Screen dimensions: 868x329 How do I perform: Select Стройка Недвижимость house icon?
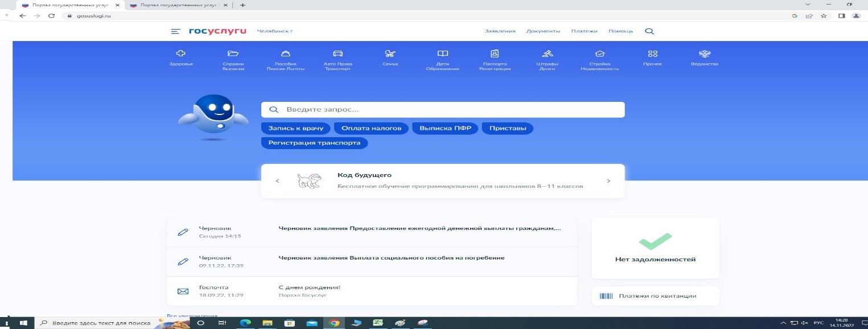[599, 54]
